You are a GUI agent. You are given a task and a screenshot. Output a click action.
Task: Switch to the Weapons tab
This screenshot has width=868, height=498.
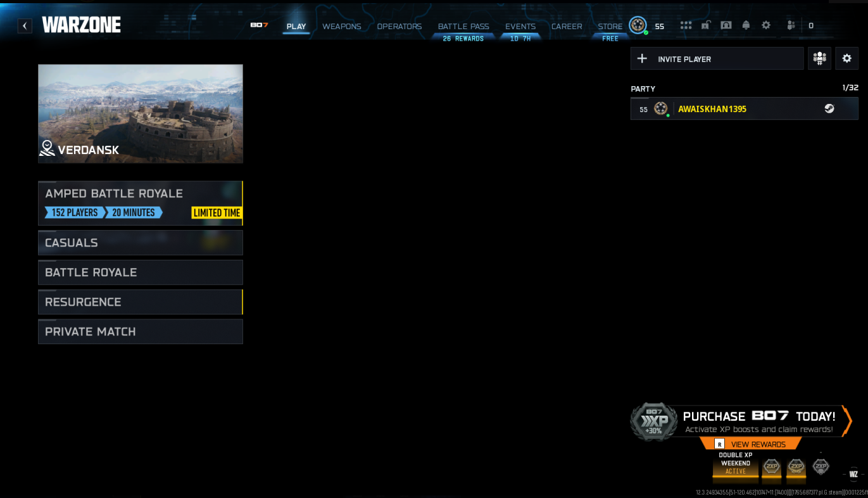(x=342, y=27)
